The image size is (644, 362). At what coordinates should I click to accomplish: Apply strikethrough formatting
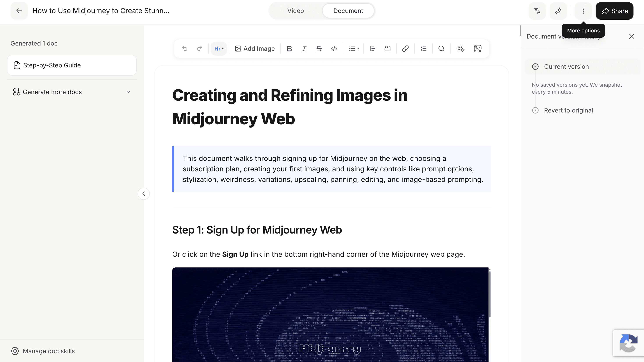coord(319,48)
